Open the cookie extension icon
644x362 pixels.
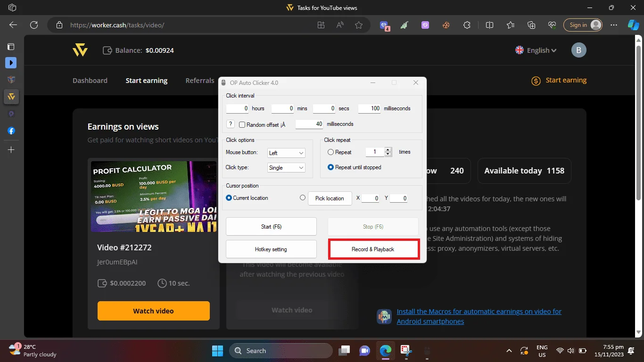446,25
